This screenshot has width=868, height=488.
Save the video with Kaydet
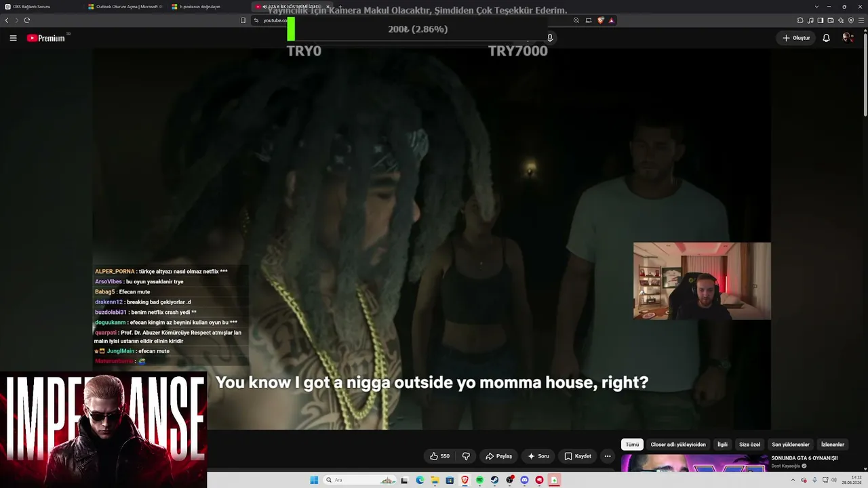click(578, 456)
